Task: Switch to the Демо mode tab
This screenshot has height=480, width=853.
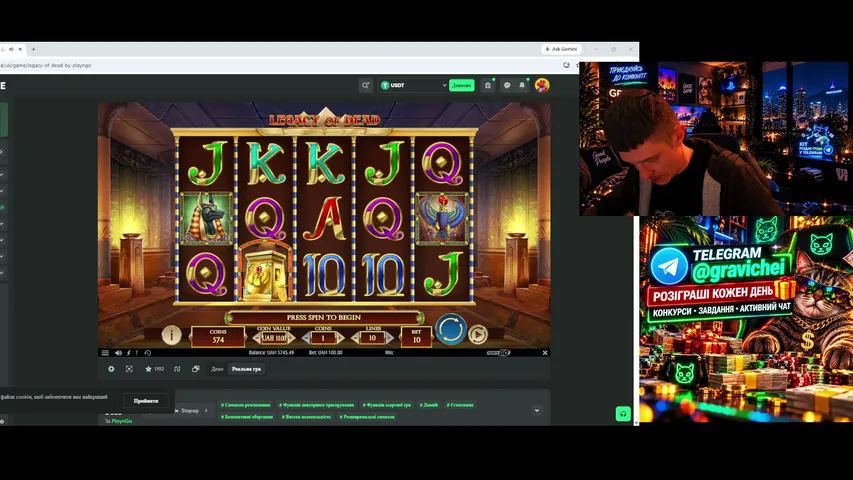Action: [x=217, y=369]
